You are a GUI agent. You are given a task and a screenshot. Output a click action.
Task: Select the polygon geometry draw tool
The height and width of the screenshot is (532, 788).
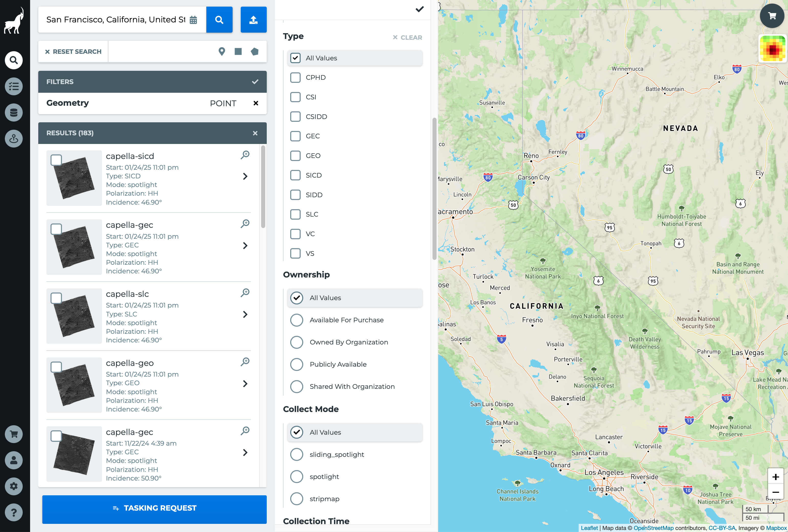coord(254,51)
